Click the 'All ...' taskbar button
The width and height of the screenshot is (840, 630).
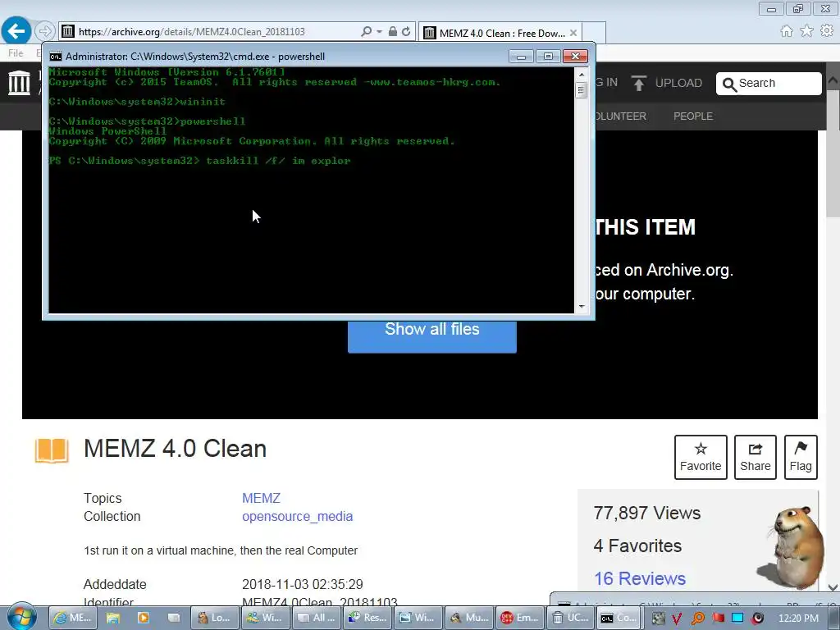point(318,618)
